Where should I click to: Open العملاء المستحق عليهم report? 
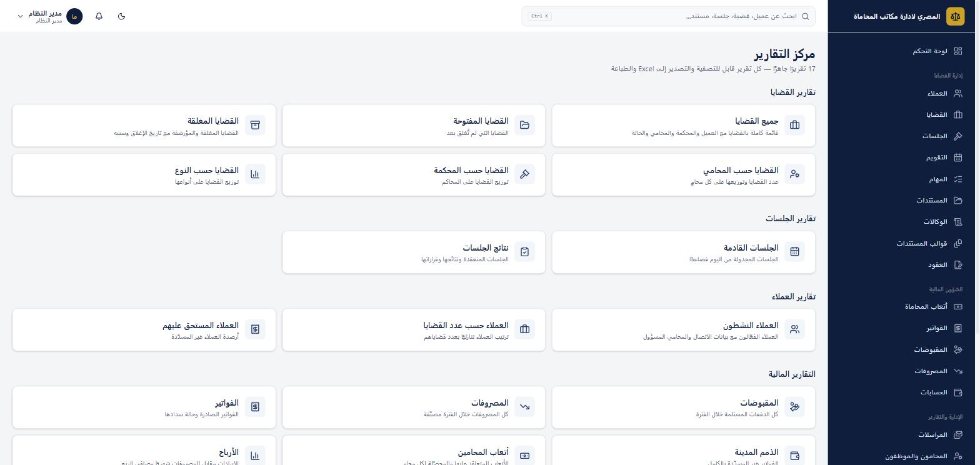click(144, 330)
